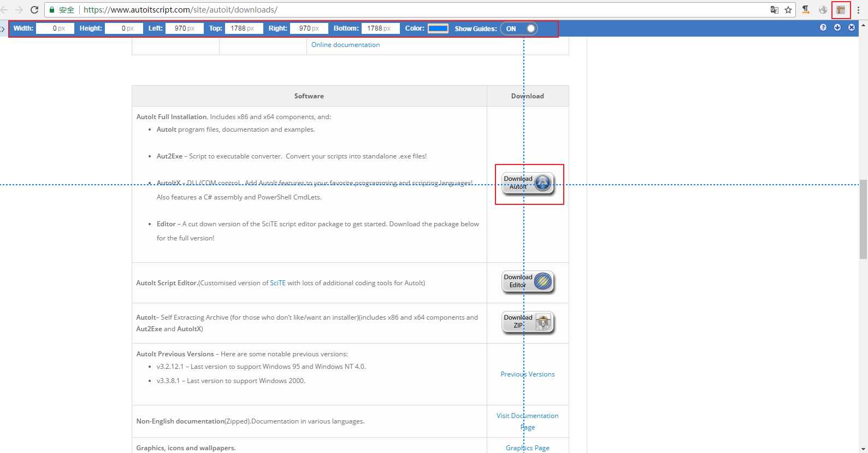868x453 pixels.
Task: Click the Download ZIP button
Action: (528, 322)
